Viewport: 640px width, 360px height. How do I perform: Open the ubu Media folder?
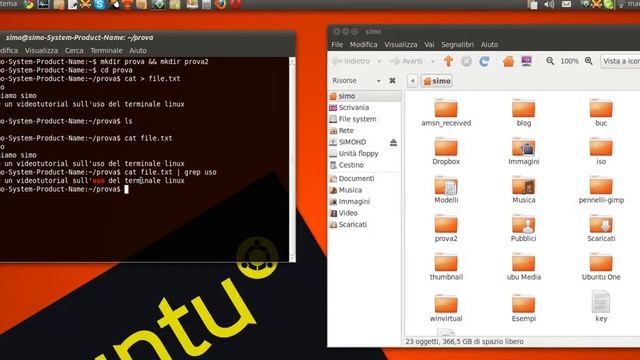pyautogui.click(x=523, y=267)
